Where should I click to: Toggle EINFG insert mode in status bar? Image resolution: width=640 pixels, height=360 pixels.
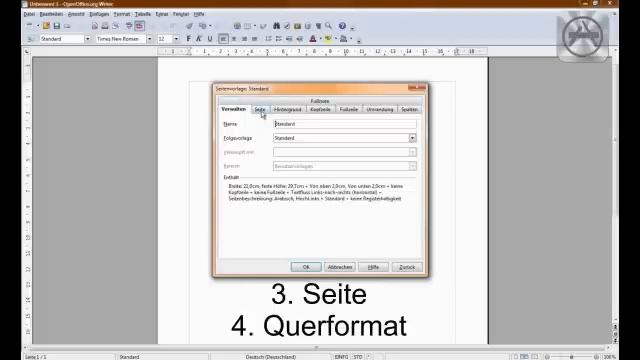click(x=341, y=357)
